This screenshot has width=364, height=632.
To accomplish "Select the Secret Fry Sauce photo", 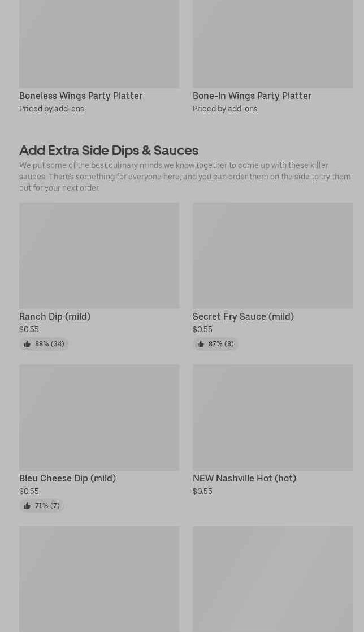I will (x=272, y=256).
